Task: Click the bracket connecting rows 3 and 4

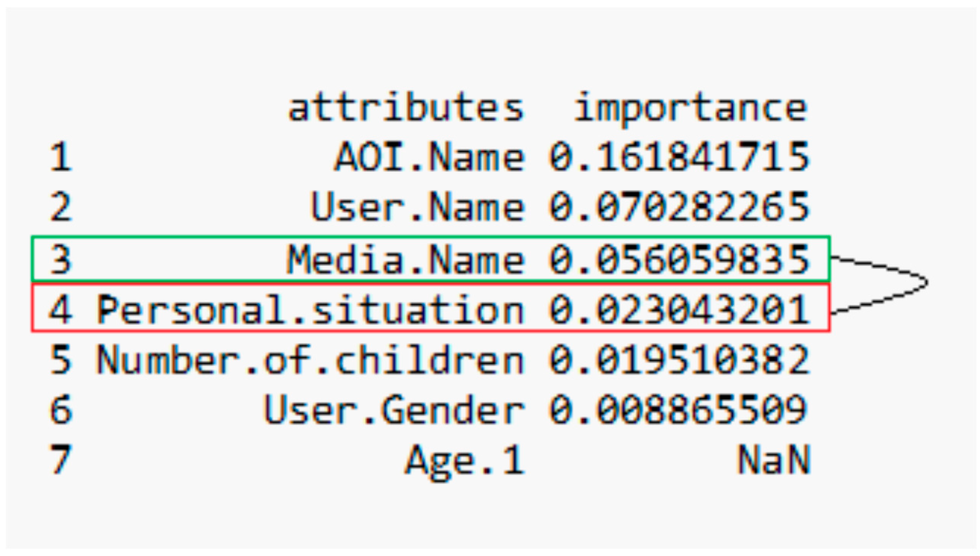Action: point(925,283)
